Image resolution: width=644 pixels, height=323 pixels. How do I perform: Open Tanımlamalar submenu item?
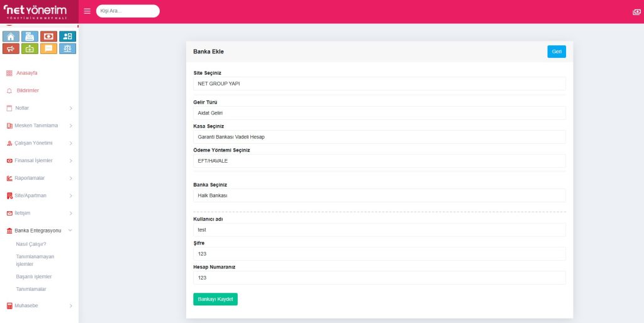(x=31, y=289)
